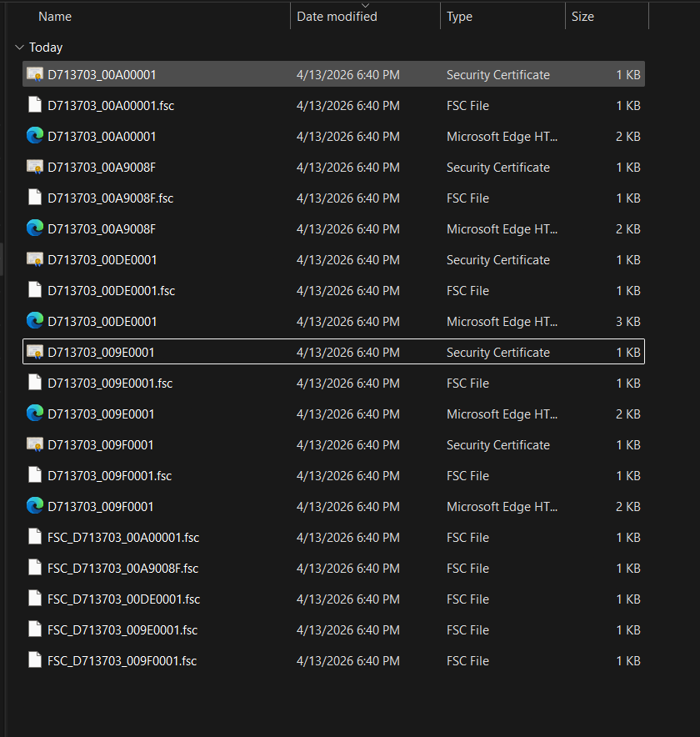Select the file FSC_D713703_009F0001.fsc
700x737 pixels.
122,661
